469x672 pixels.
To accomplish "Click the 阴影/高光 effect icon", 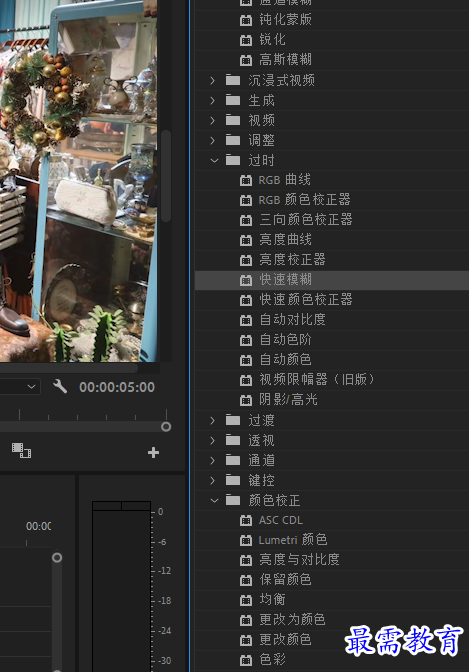I will click(x=246, y=400).
